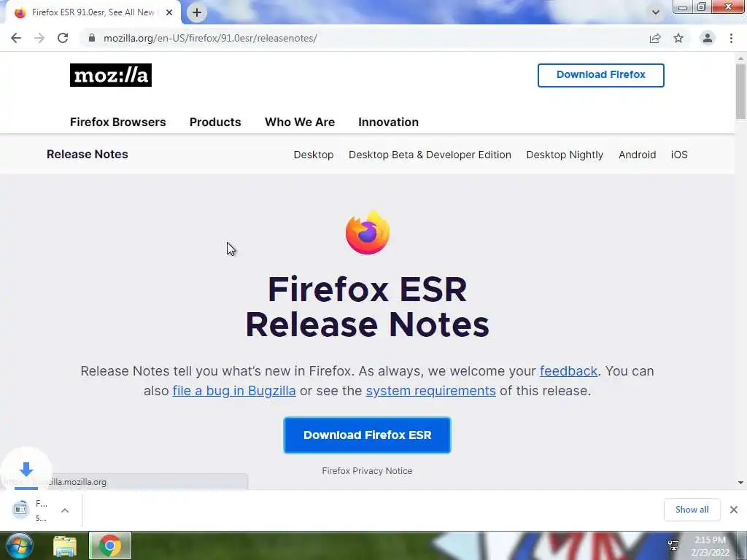This screenshot has width=747, height=560.
Task: Open the tab search chevron dropdown
Action: click(x=656, y=12)
